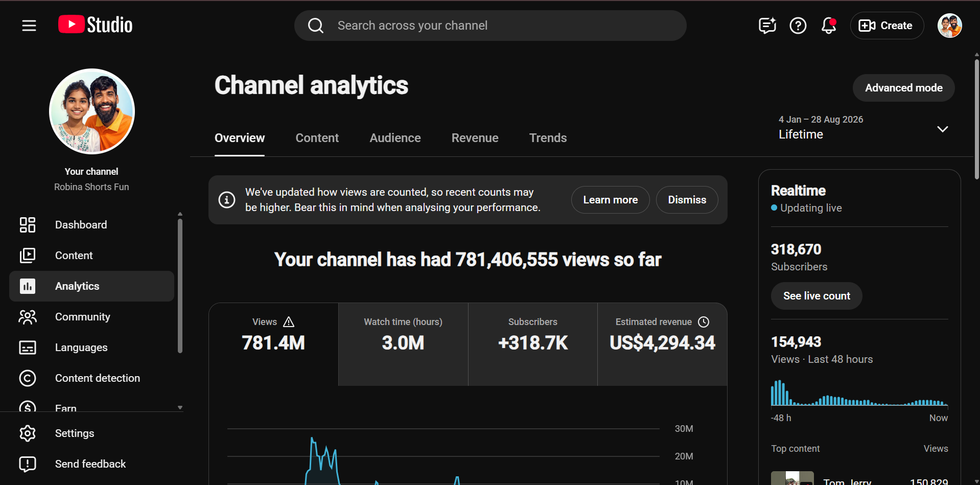Click the Languages subtitles icon
The width and height of the screenshot is (980, 485).
[x=28, y=348]
